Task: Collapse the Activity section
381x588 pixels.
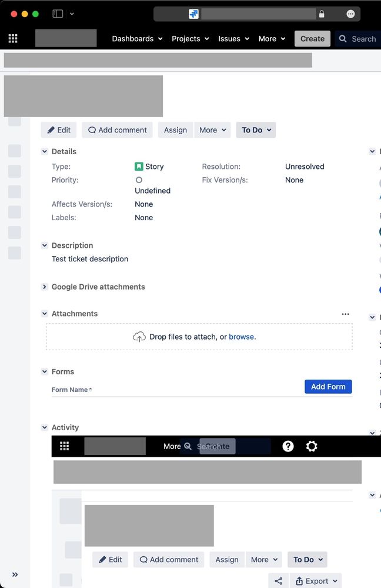Action: (x=44, y=427)
